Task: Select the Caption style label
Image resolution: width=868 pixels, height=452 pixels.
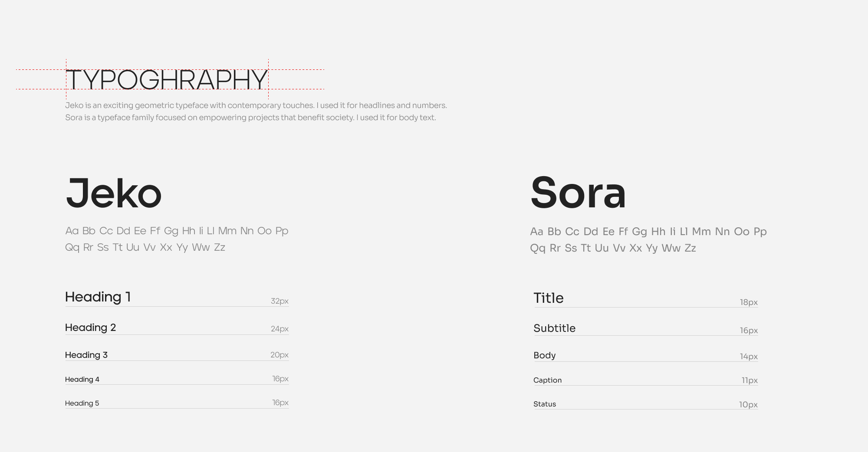Action: pos(547,380)
